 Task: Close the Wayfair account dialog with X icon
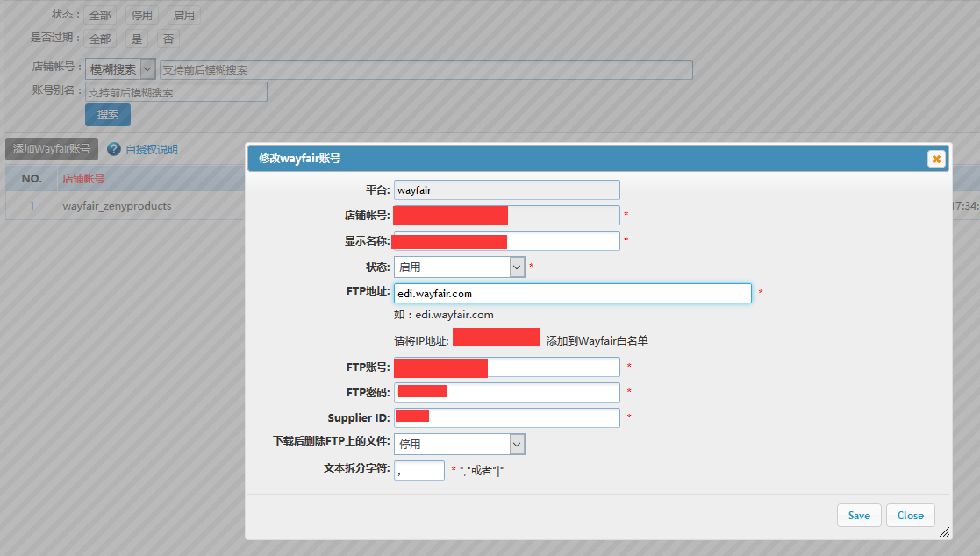(x=936, y=159)
